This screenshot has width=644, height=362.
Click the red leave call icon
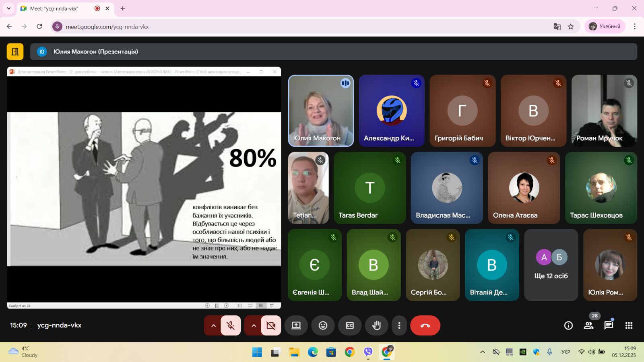coord(425,325)
